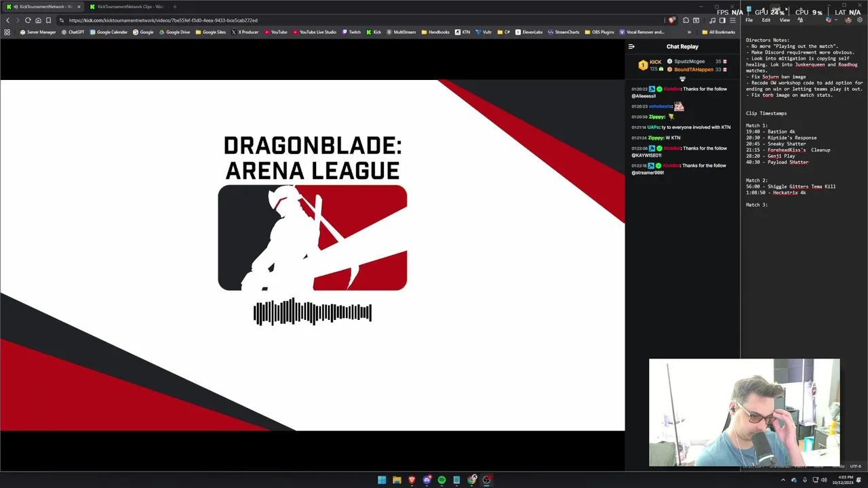Show hidden system tray icons

pyautogui.click(x=783, y=480)
